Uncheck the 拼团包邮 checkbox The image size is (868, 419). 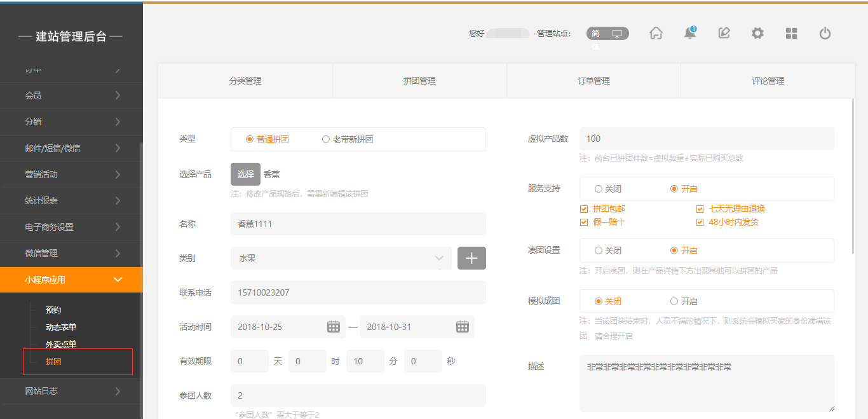tap(584, 209)
